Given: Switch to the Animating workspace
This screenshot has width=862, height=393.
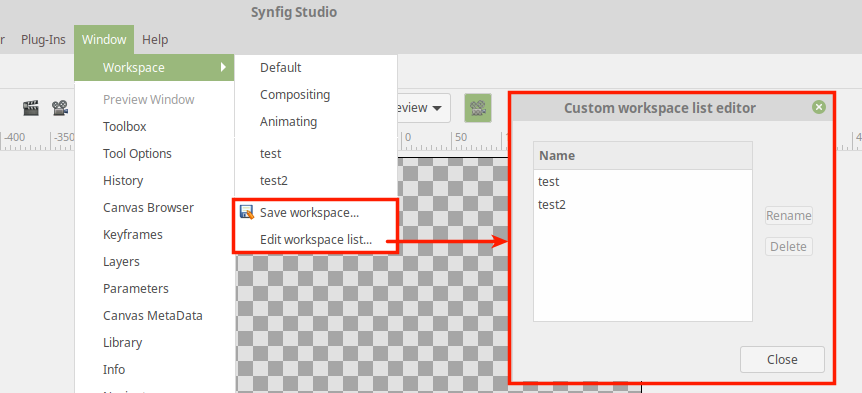Looking at the screenshot, I should (x=288, y=121).
